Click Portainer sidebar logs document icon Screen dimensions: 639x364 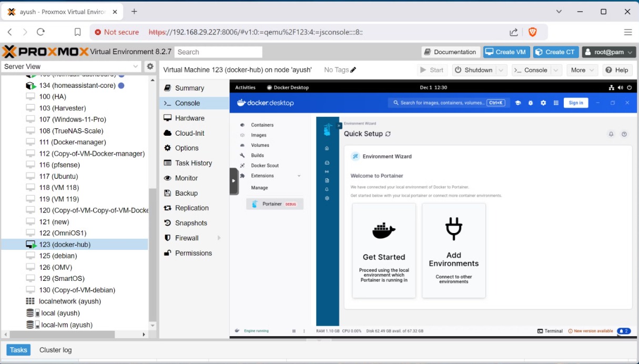point(327,180)
